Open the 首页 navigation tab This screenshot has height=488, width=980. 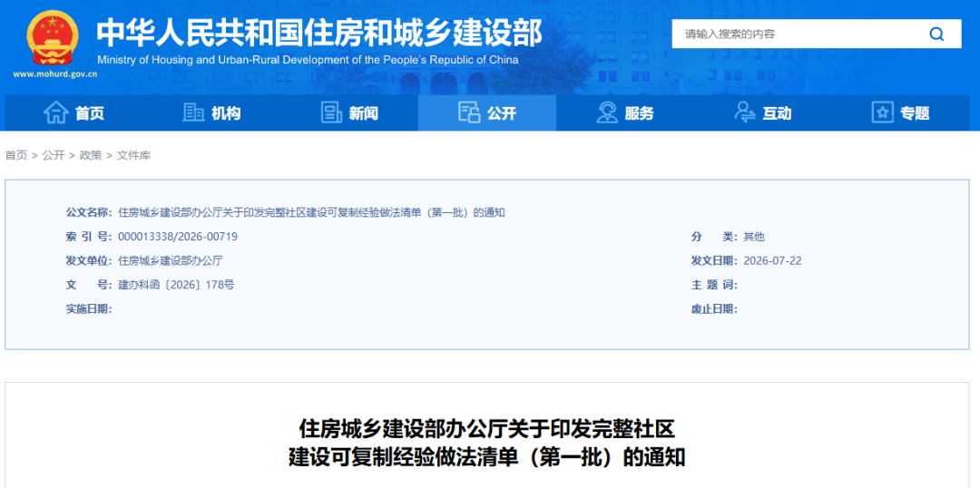coord(73,113)
